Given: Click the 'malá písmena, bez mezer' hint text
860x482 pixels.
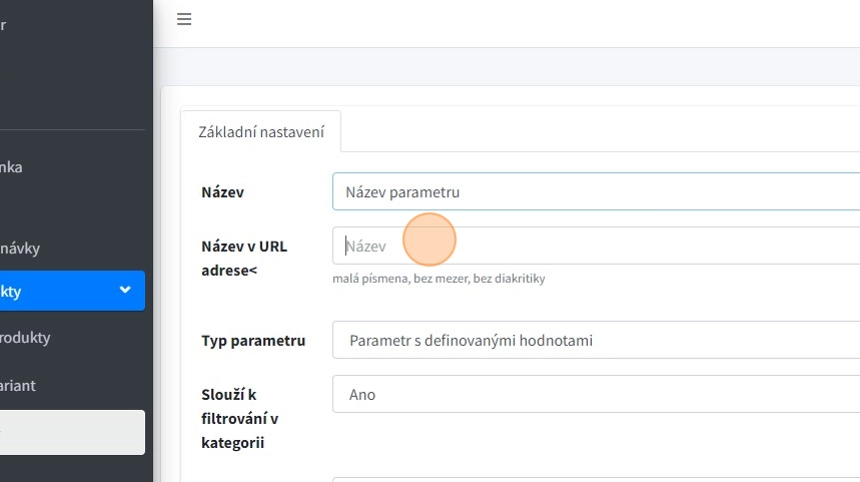Looking at the screenshot, I should coord(438,279).
